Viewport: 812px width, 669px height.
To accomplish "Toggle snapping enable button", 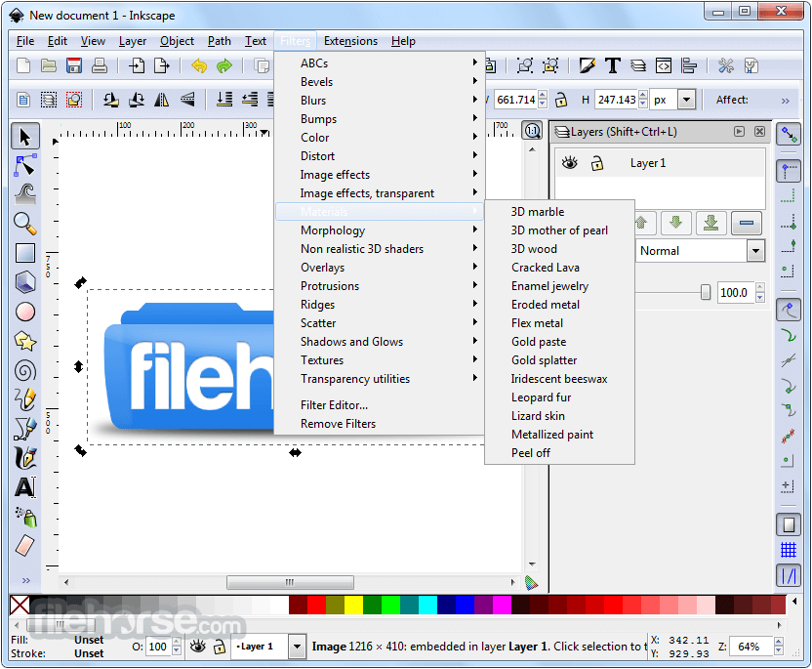I will click(789, 135).
